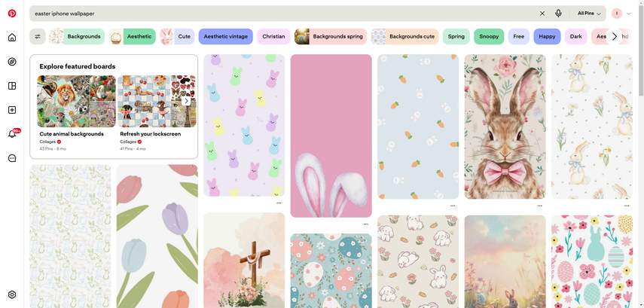Click "Explore featured boards" heading
644x308 pixels.
coord(78,66)
